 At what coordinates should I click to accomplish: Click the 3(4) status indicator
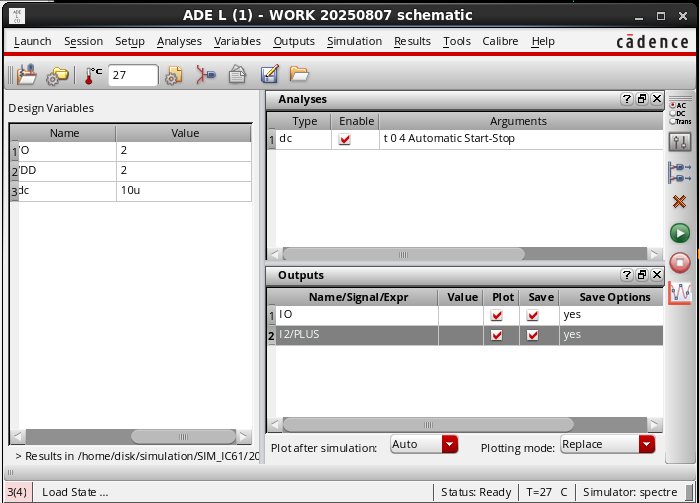(17, 492)
